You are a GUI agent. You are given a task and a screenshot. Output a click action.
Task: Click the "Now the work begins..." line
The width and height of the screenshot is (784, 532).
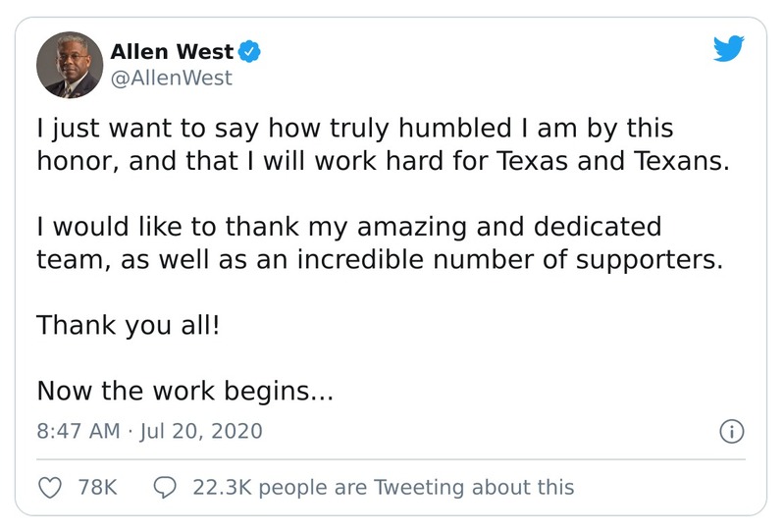click(185, 392)
